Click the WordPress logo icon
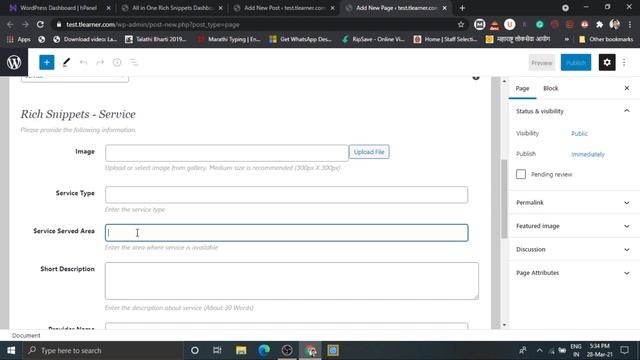640x360 pixels. coord(14,62)
